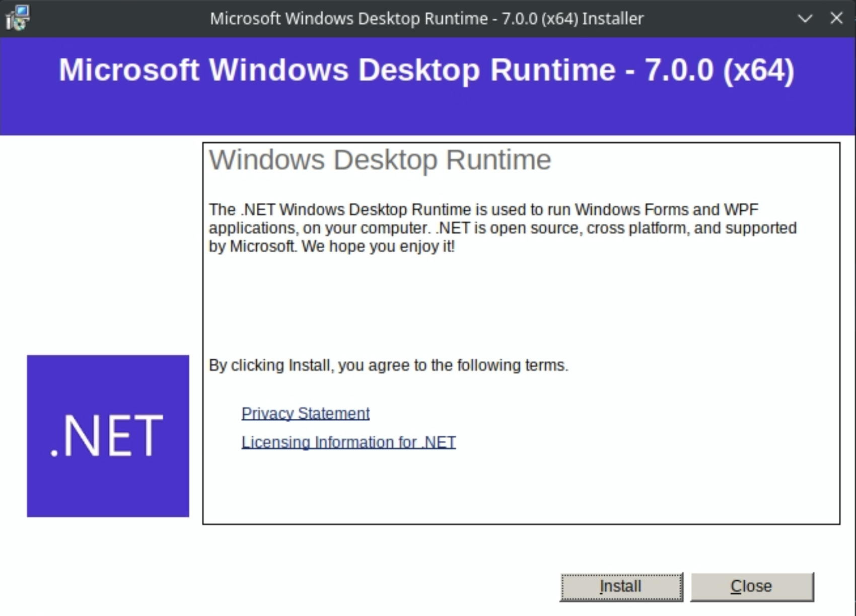This screenshot has height=616, width=856.
Task: Open Licensing Information for .NET link
Action: (x=348, y=442)
